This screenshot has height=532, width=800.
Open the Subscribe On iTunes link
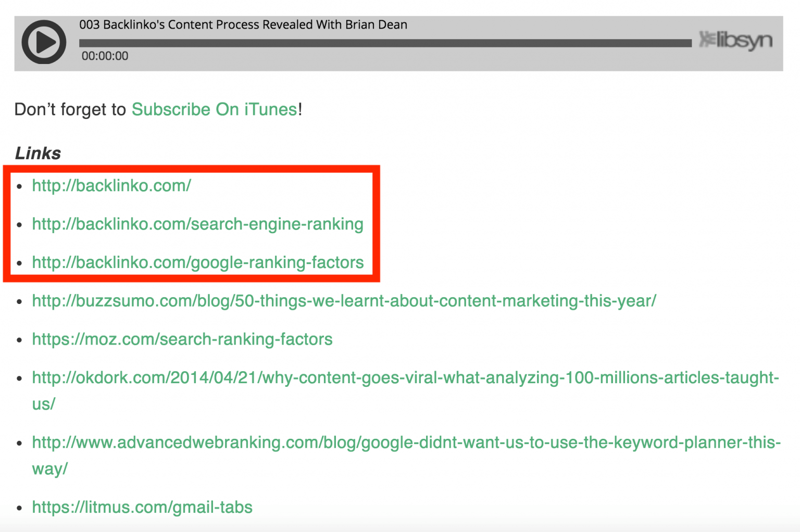(x=215, y=109)
